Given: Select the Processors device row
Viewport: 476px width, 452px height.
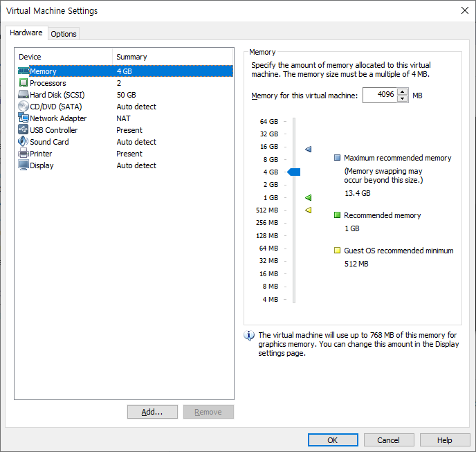Looking at the screenshot, I should 125,83.
